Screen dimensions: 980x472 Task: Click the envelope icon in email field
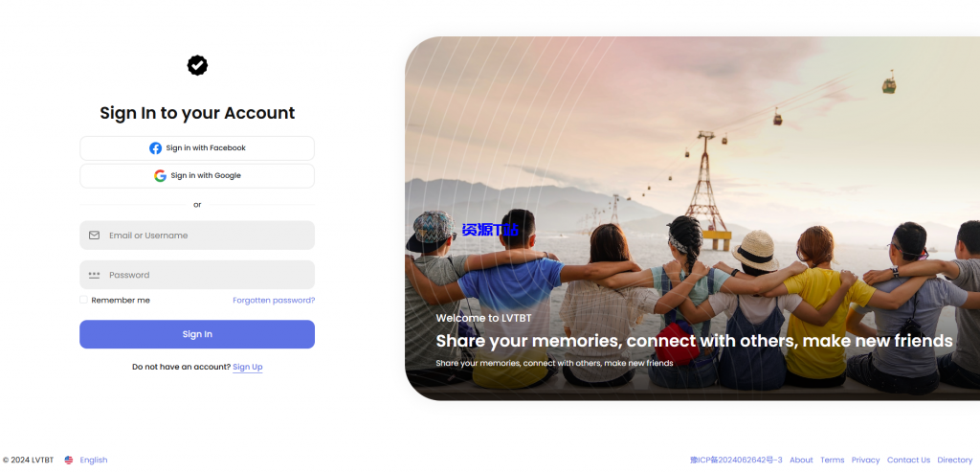click(95, 236)
